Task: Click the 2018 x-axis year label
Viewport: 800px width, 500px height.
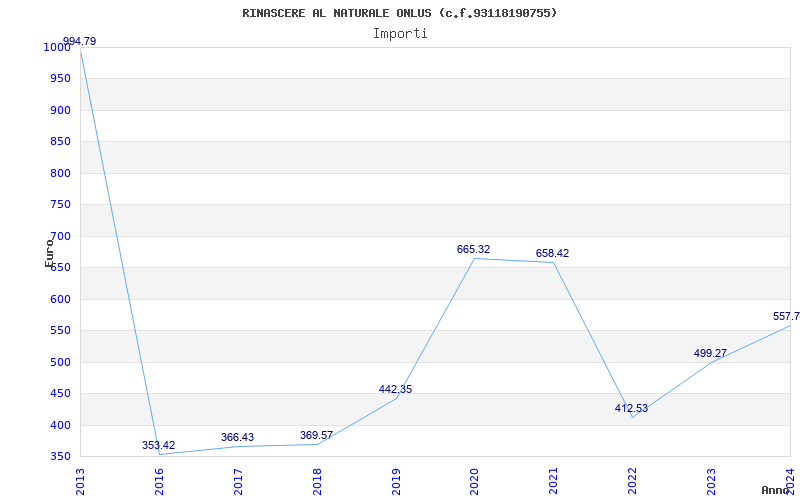Action: click(317, 482)
